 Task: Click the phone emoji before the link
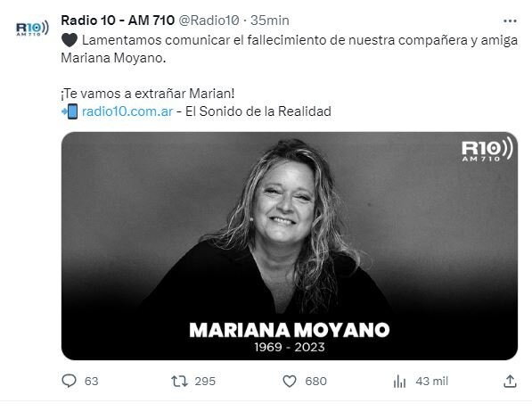point(70,111)
